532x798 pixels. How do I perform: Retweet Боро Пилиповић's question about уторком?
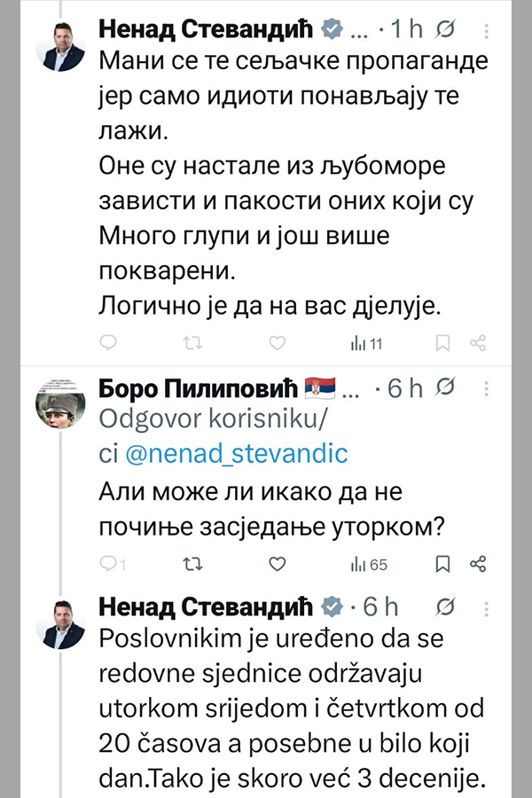click(x=191, y=563)
